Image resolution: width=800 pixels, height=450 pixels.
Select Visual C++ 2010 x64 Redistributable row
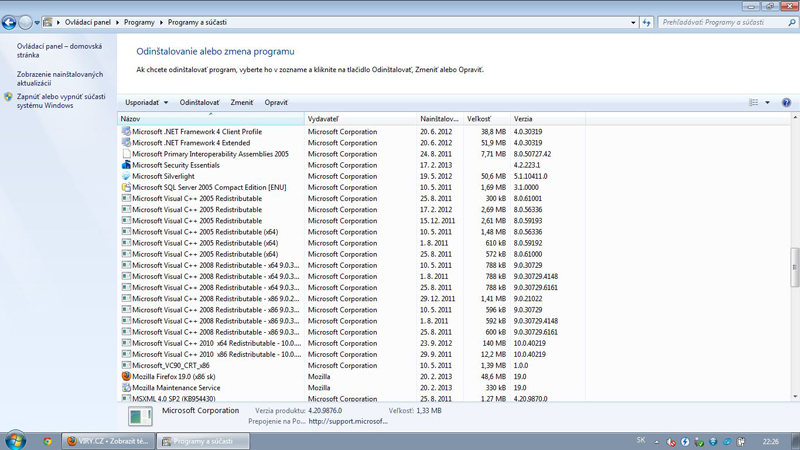tap(352, 343)
